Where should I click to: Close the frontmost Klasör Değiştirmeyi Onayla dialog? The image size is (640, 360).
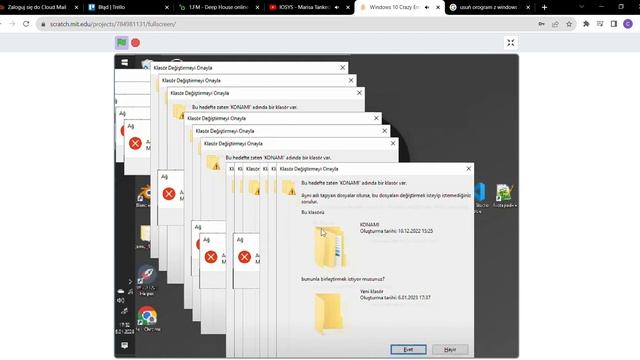click(468, 169)
